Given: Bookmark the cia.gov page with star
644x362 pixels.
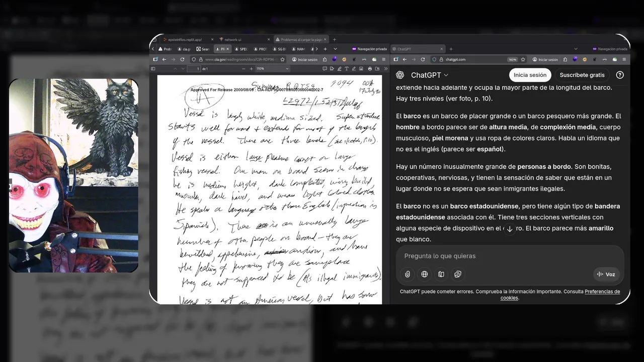Looking at the screenshot, I should click(x=282, y=59).
